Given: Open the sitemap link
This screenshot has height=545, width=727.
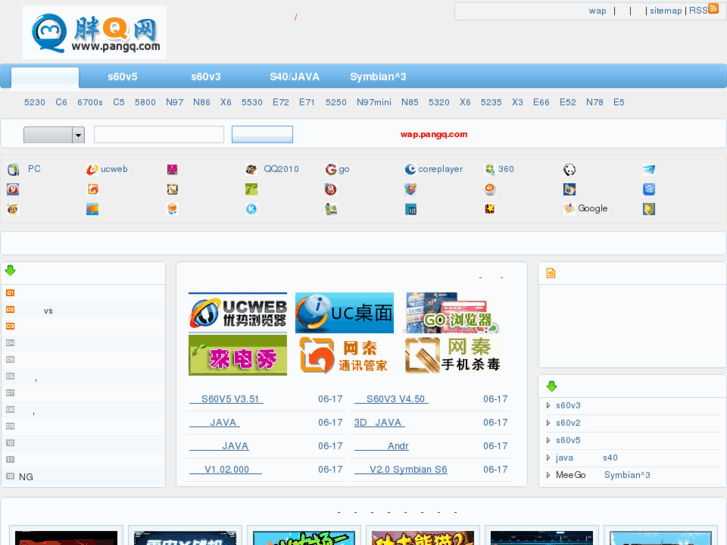Looking at the screenshot, I should click(666, 11).
